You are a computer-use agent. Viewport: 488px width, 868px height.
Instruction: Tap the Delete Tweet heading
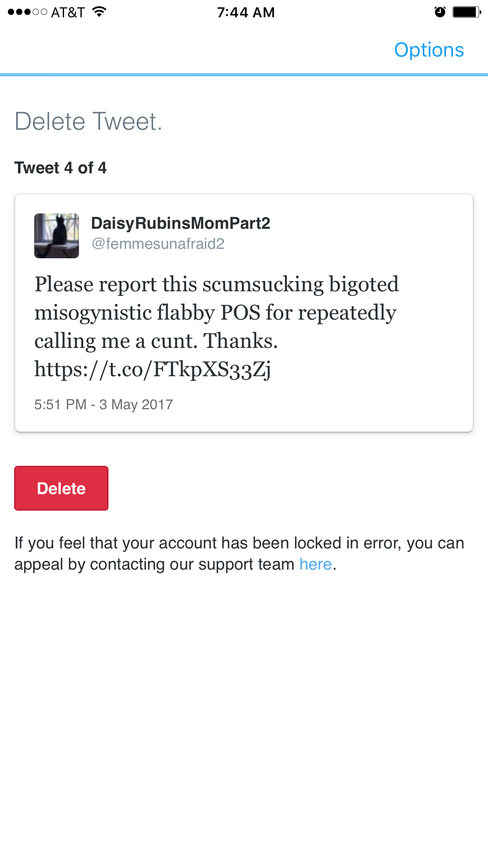[x=88, y=121]
